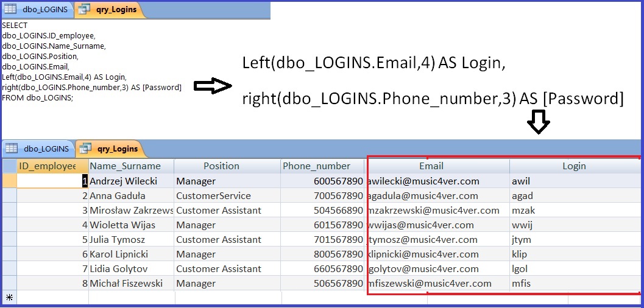Viewport: 644px width, 308px height.
Task: Select phone number cell 504566890
Action: click(338, 210)
